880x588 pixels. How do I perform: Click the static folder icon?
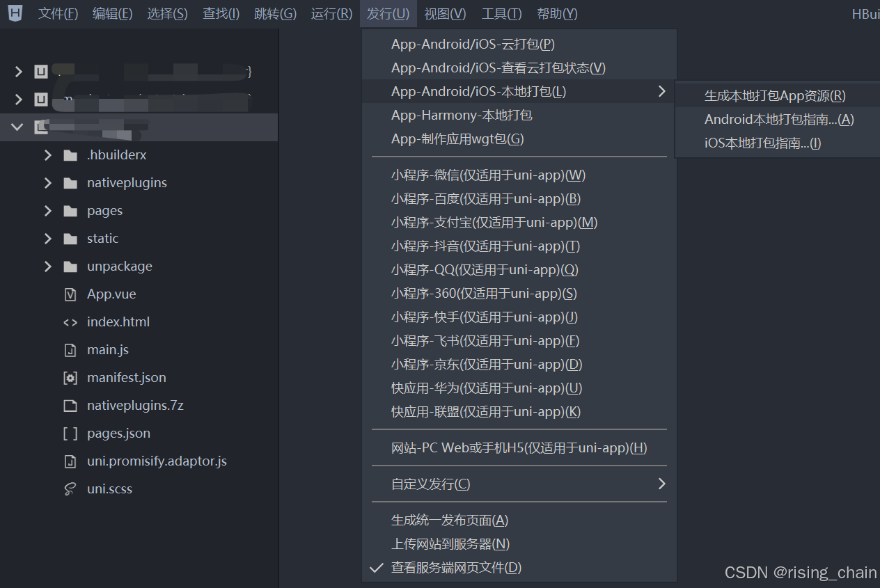click(70, 239)
